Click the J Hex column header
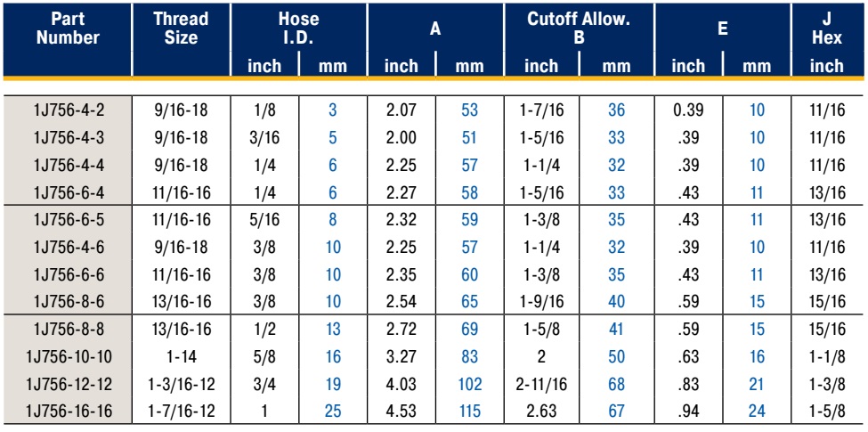The width and height of the screenshot is (868, 432). point(827,29)
